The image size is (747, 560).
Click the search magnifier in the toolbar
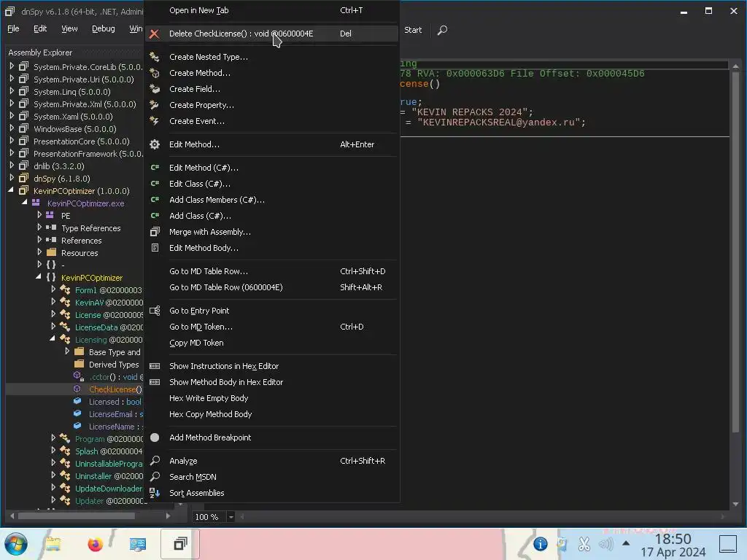[x=442, y=30]
